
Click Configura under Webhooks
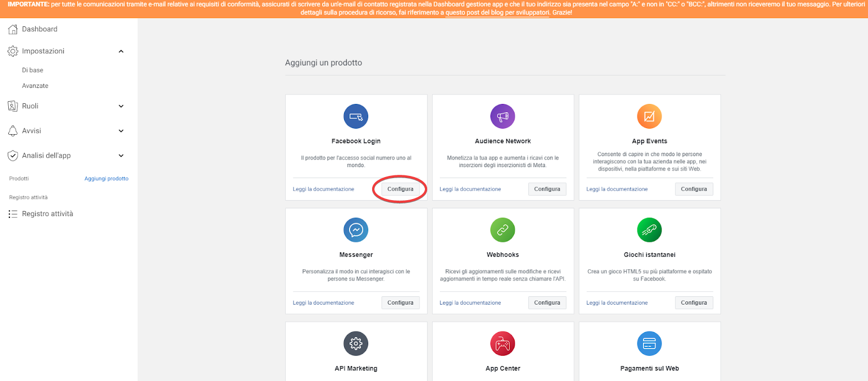[547, 303]
